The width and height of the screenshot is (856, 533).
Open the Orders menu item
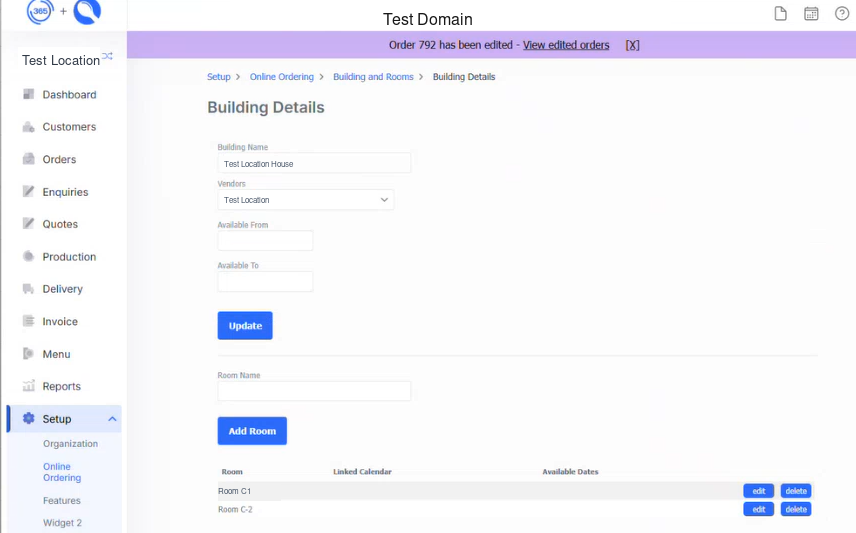60,159
